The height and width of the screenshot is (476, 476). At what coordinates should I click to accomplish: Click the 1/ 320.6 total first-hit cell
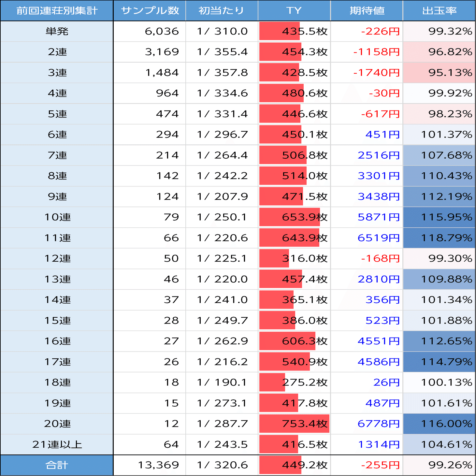click(x=222, y=465)
